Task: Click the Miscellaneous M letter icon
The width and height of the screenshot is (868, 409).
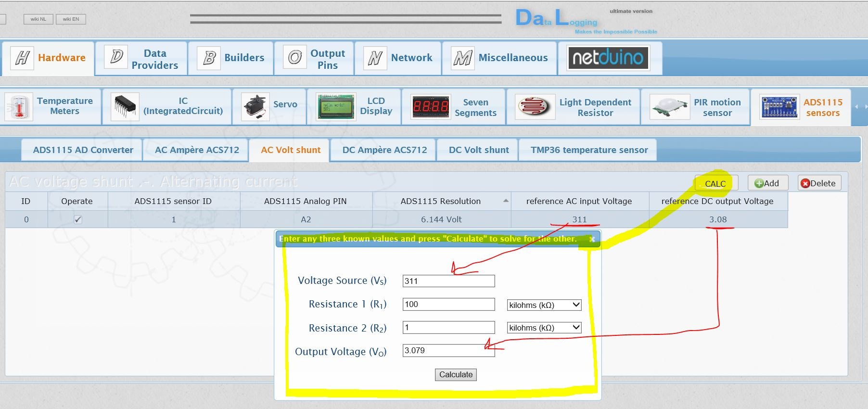Action: (463, 58)
